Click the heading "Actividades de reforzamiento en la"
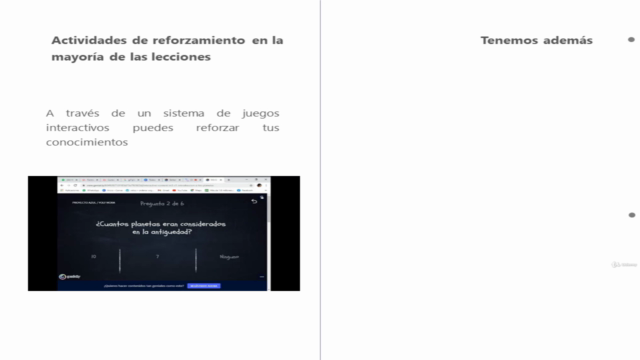This screenshot has width=640, height=360. (x=167, y=40)
